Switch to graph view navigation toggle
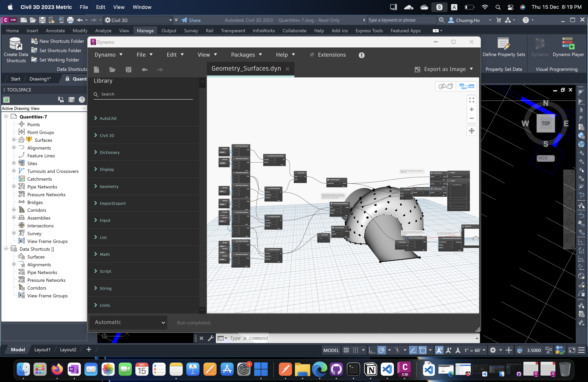This screenshot has height=382, width=588. pyautogui.click(x=466, y=86)
